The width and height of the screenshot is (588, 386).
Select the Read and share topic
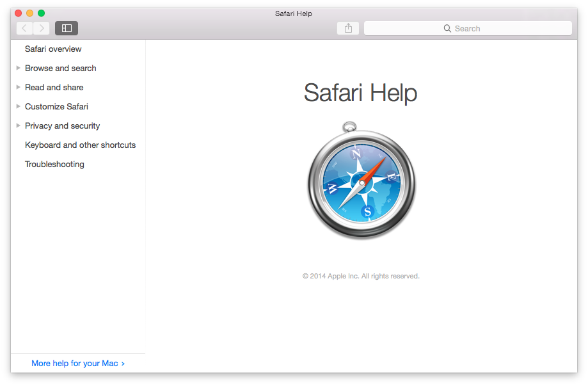(x=54, y=88)
